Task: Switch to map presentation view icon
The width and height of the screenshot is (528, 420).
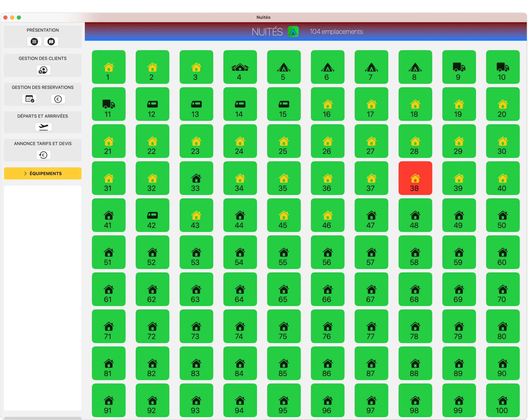Action: (x=51, y=42)
